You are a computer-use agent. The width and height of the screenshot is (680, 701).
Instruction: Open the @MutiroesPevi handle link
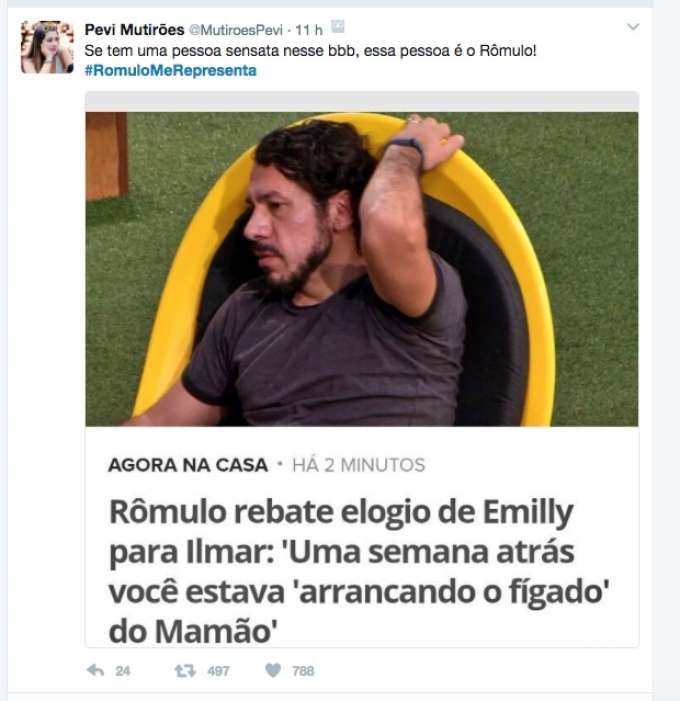[x=236, y=30]
